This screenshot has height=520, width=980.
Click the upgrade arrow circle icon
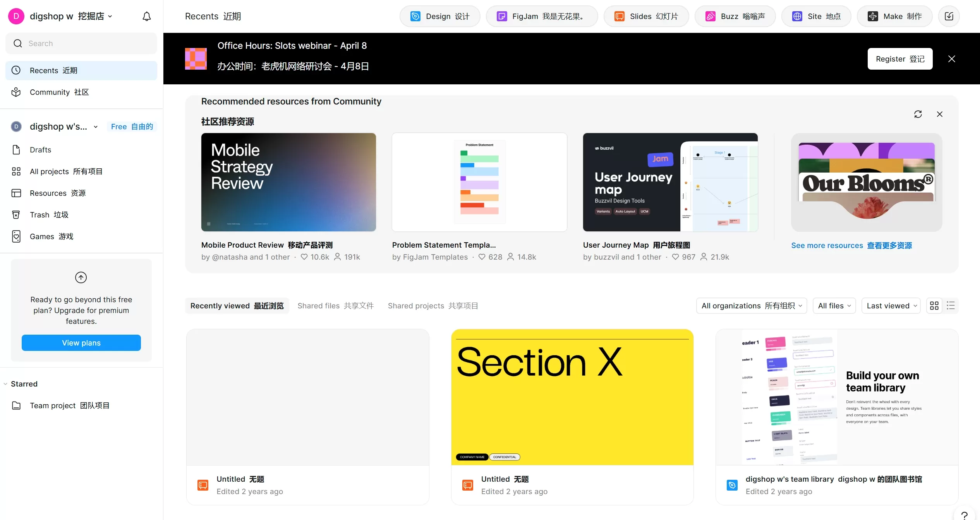click(81, 277)
